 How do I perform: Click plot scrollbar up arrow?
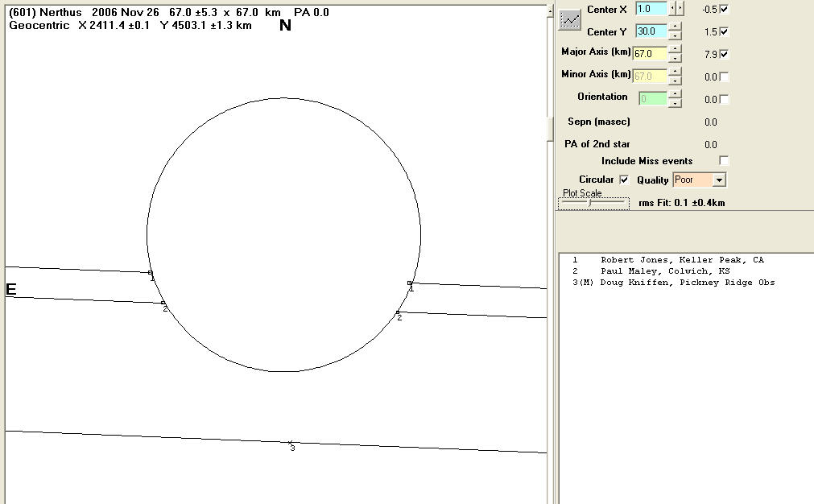click(550, 11)
